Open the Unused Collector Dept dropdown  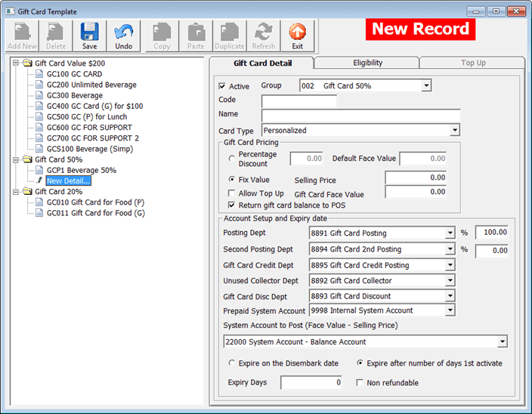(450, 280)
